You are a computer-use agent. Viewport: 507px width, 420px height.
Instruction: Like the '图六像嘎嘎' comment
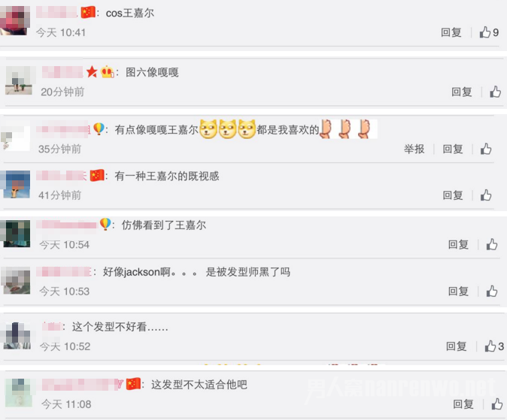495,92
